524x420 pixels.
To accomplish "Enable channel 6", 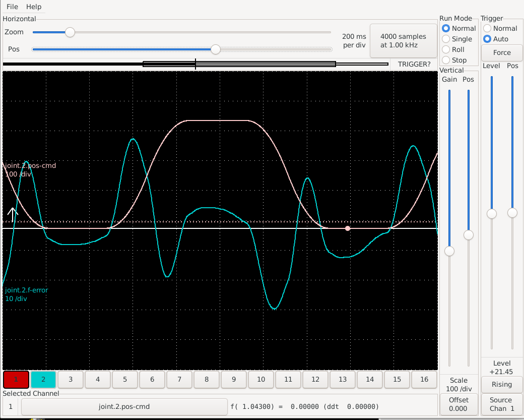I will click(x=152, y=380).
